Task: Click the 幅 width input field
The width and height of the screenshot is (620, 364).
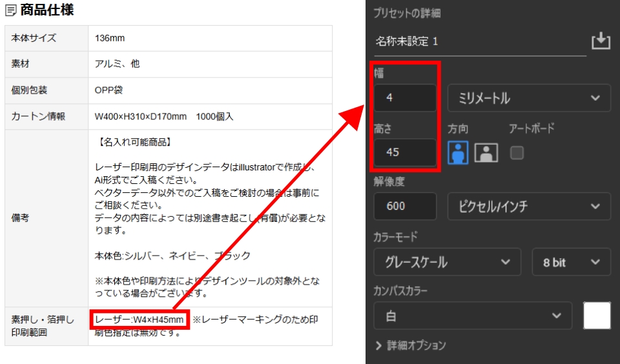Action: point(405,98)
